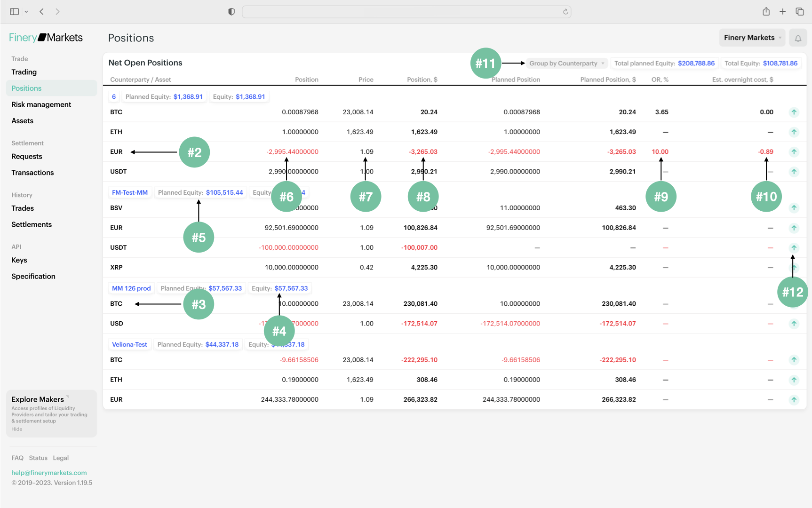The width and height of the screenshot is (812, 508).
Task: Click the Veliona-Test counterparty link
Action: (x=129, y=344)
